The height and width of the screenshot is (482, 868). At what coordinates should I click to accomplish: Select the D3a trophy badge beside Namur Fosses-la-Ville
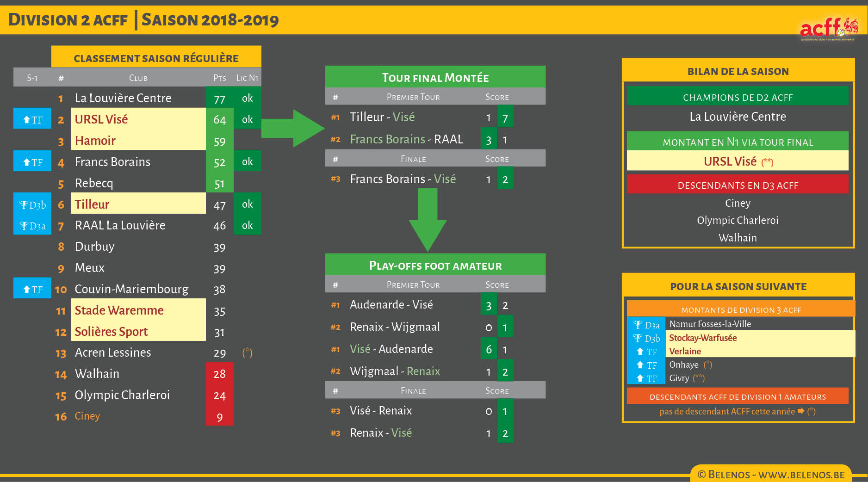pos(646,325)
